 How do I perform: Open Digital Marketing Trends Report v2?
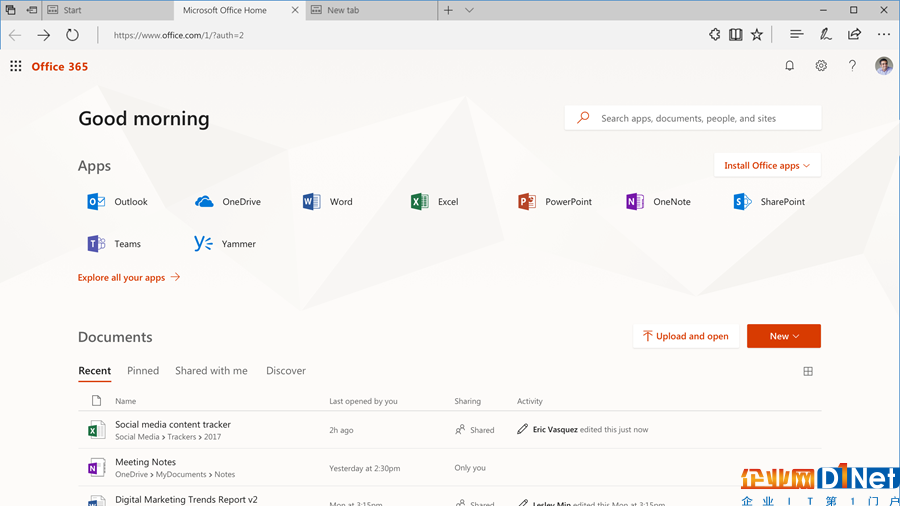point(186,500)
